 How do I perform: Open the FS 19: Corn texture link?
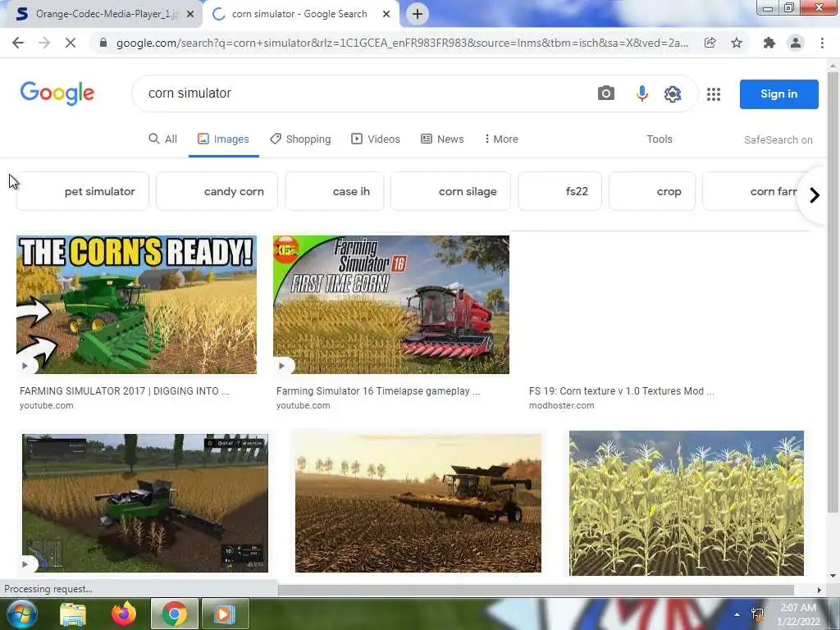point(622,391)
